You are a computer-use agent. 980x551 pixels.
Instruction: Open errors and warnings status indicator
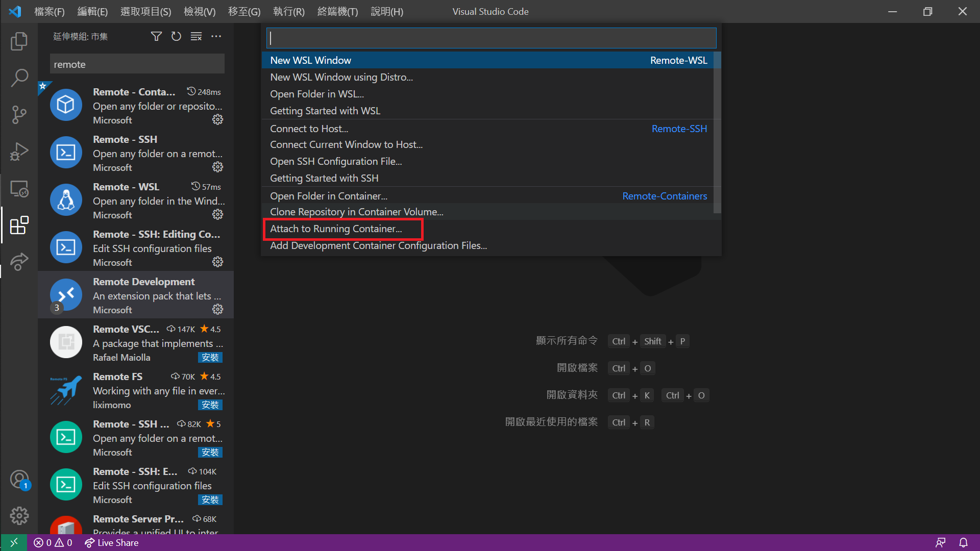[53, 542]
